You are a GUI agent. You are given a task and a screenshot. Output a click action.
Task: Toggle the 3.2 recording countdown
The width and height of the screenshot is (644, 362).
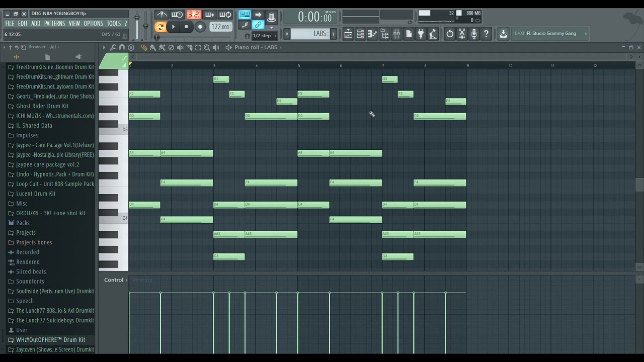(194, 15)
